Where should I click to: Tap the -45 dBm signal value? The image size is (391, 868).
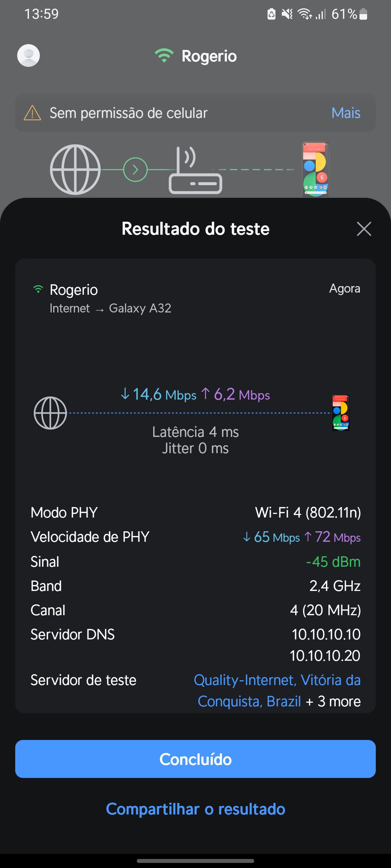tap(333, 562)
